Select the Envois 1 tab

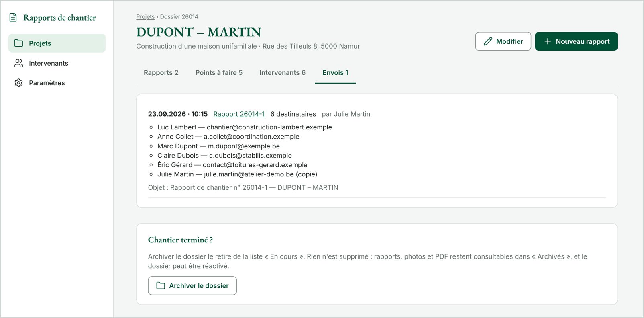335,73
